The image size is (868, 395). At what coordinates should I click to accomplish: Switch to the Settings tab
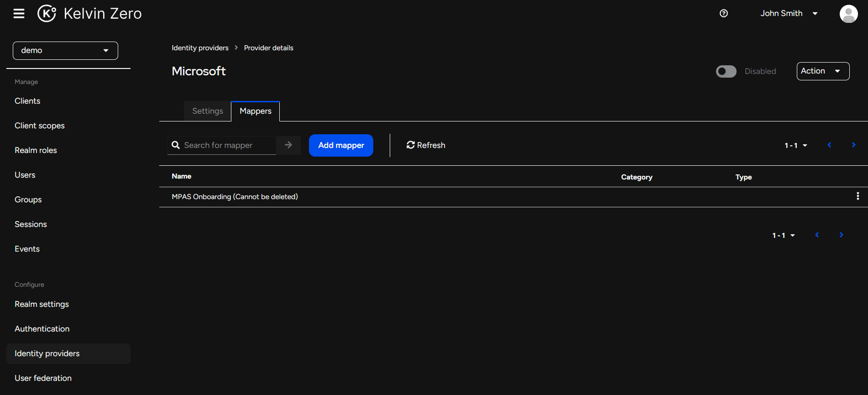pyautogui.click(x=208, y=111)
